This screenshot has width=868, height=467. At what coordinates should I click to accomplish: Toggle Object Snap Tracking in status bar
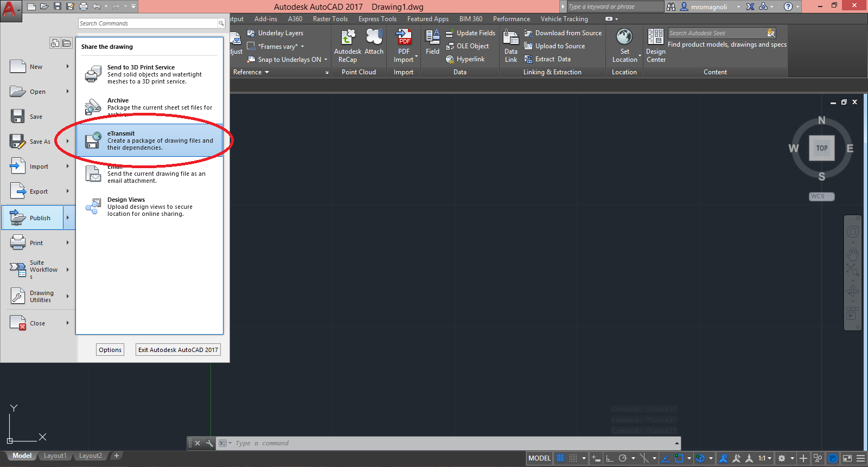tap(666, 458)
